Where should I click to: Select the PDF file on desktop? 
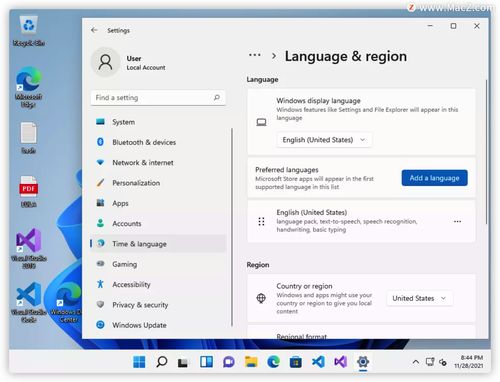pos(29,192)
